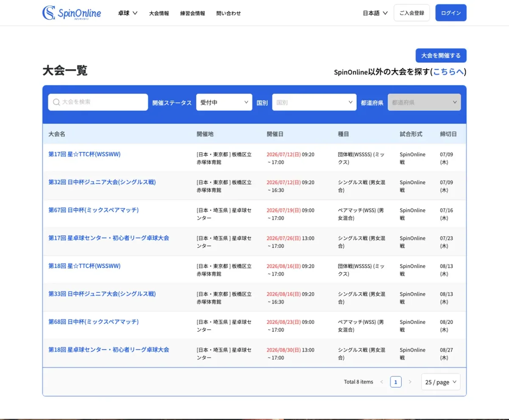Click the date 2026/07/26(日) 13:00
509x420 pixels.
[x=291, y=238]
